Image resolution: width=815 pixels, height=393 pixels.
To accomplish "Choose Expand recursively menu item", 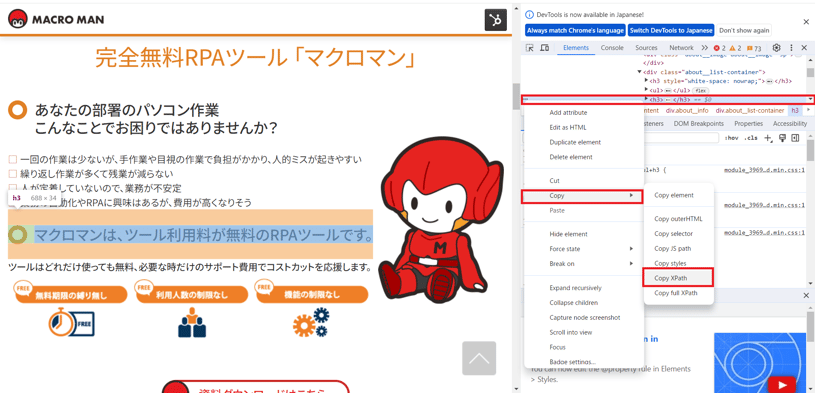I will pos(584,288).
